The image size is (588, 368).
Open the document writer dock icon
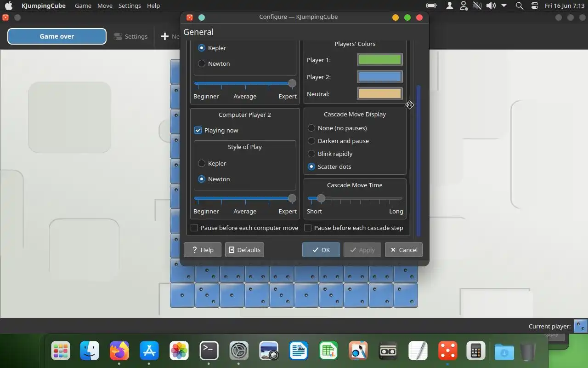tap(299, 351)
